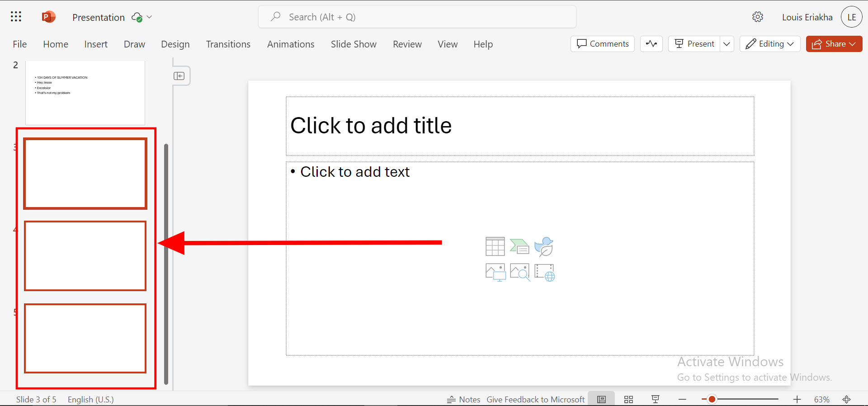Switch to the Transitions tab
This screenshot has width=868, height=406.
point(228,44)
